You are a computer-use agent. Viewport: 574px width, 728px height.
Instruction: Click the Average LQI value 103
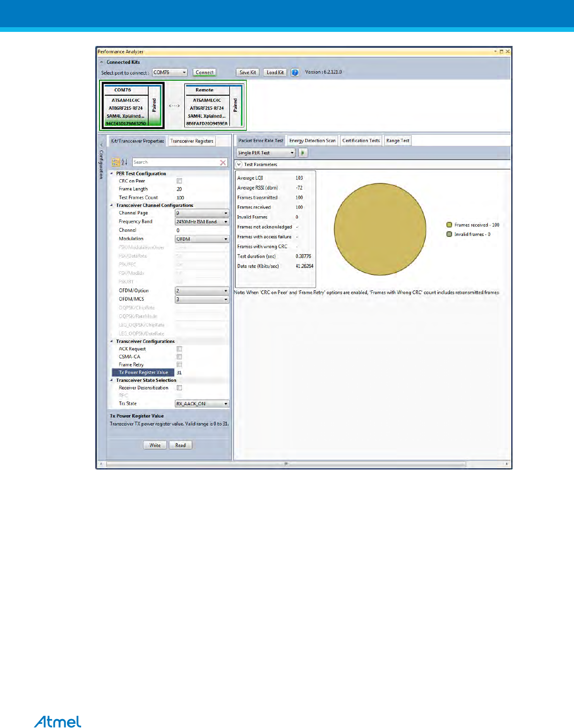[299, 178]
